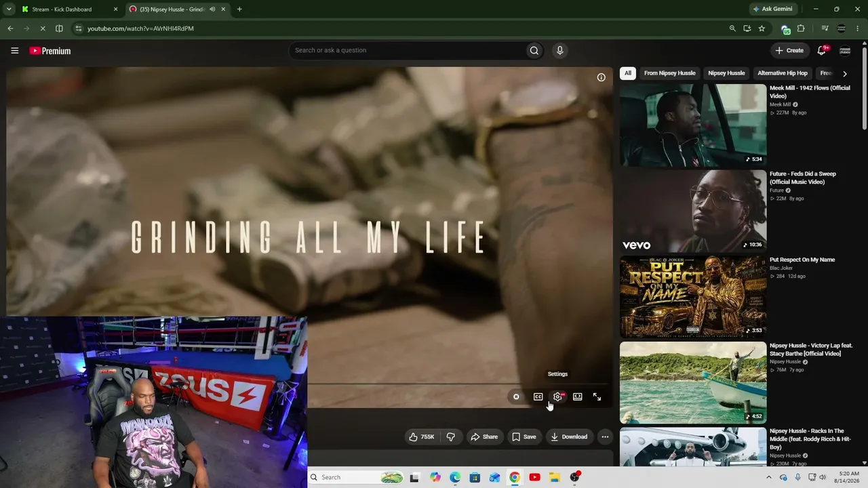Share the video
Screen dimensions: 868x488
pos(484,437)
